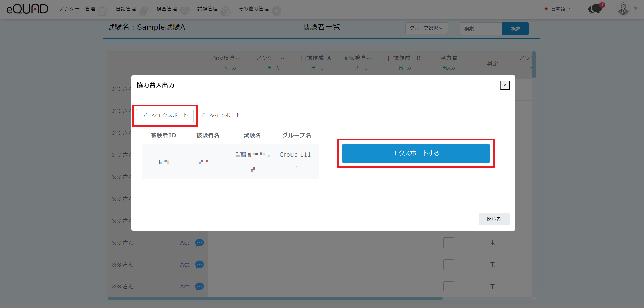Select the データエクスポート tab
The width and height of the screenshot is (644, 308).
tap(165, 115)
